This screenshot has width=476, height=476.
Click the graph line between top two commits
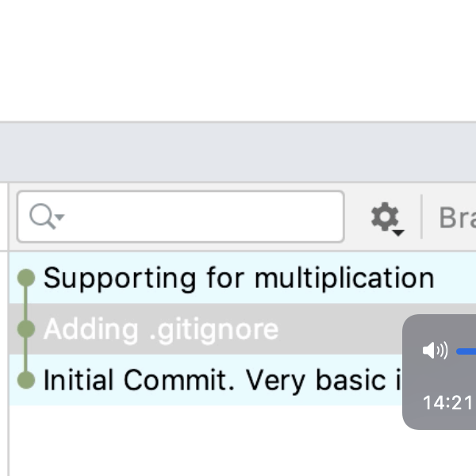26,303
